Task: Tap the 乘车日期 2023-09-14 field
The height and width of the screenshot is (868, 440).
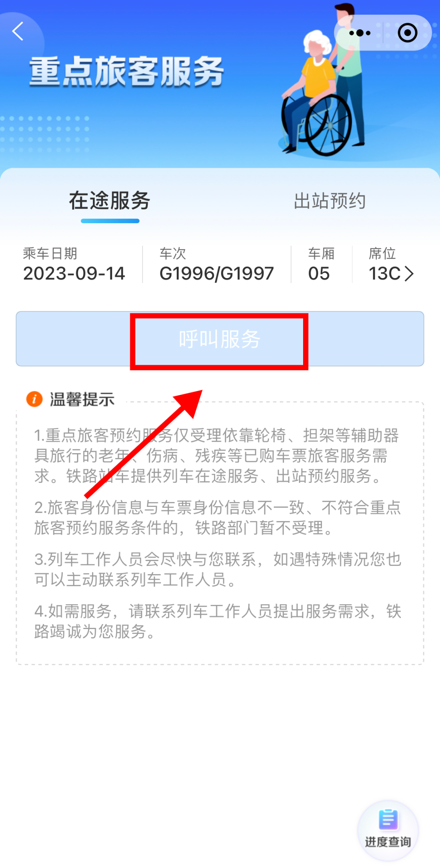Action: click(74, 264)
